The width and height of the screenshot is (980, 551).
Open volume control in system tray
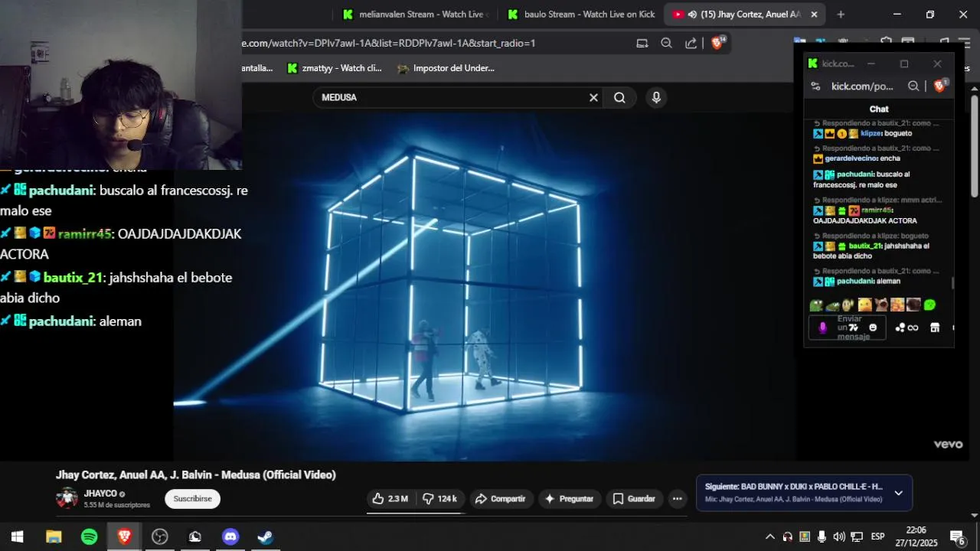(x=839, y=536)
